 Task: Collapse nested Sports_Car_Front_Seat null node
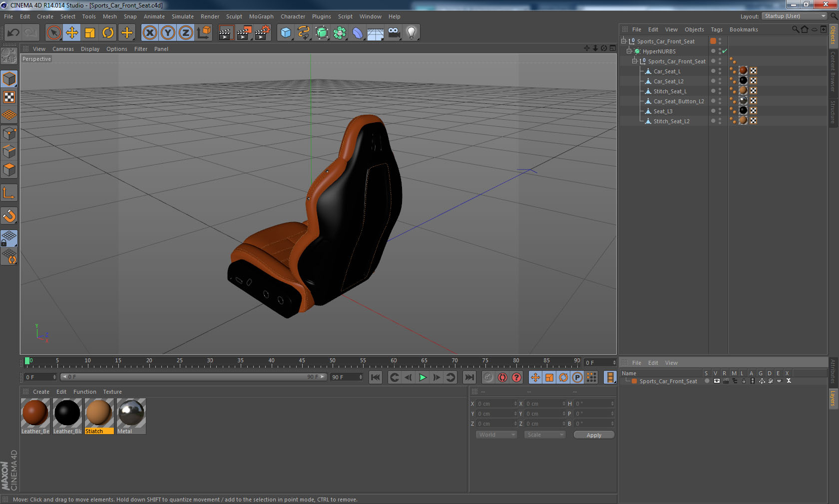tap(634, 61)
